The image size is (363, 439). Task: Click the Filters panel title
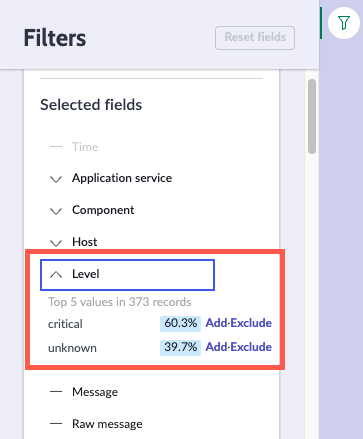pyautogui.click(x=55, y=38)
